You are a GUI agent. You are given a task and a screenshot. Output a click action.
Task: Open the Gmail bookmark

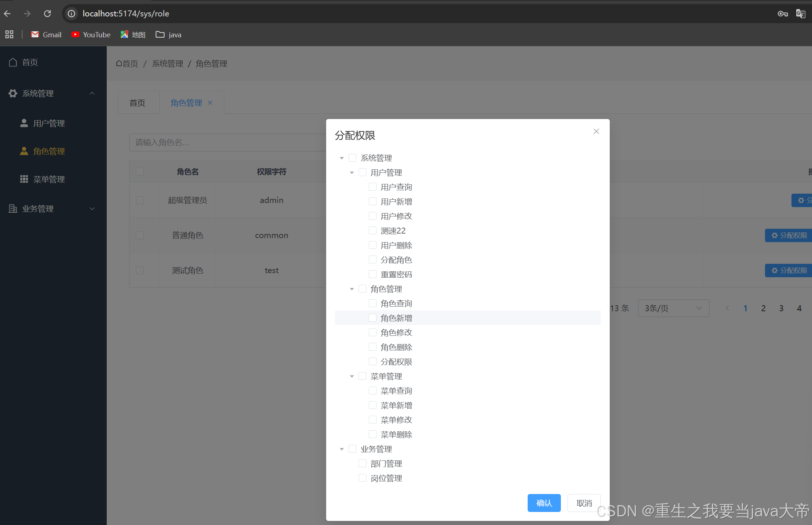pyautogui.click(x=46, y=35)
